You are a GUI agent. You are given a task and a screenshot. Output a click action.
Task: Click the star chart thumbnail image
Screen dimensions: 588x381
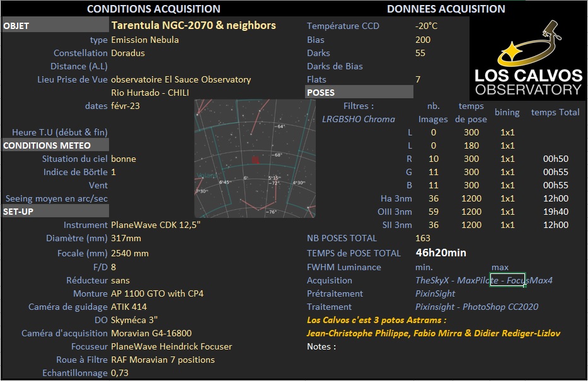255,159
